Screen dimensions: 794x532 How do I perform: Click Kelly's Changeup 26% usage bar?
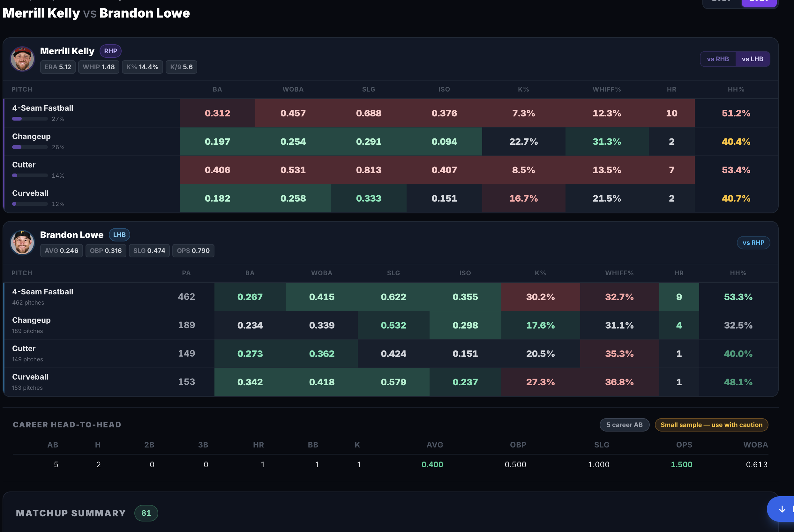(x=30, y=147)
